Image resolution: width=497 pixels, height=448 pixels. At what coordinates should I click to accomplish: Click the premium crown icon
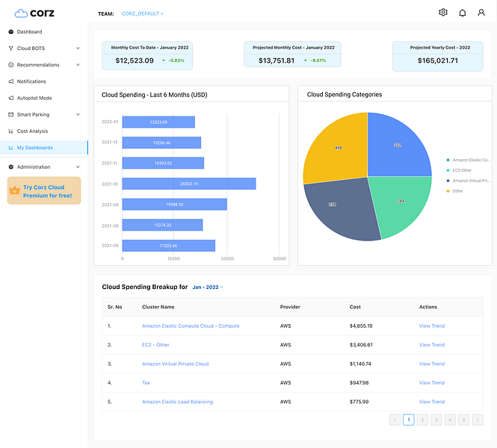[15, 190]
